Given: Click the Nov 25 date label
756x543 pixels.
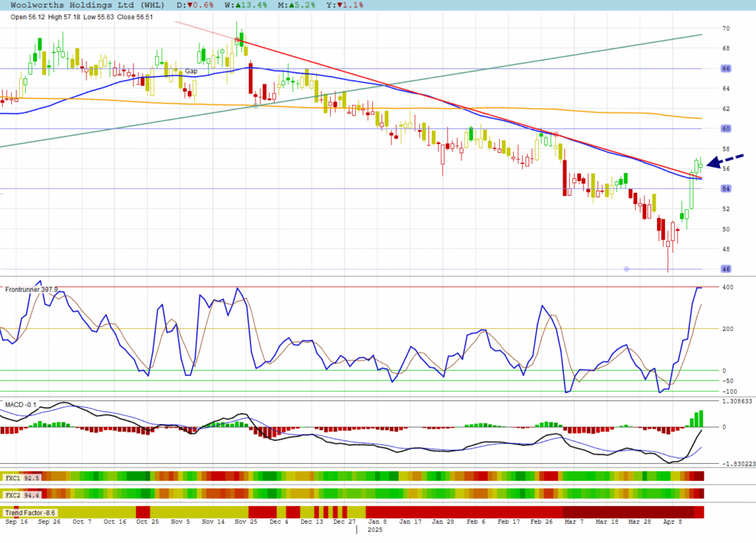Looking at the screenshot, I should [x=246, y=522].
